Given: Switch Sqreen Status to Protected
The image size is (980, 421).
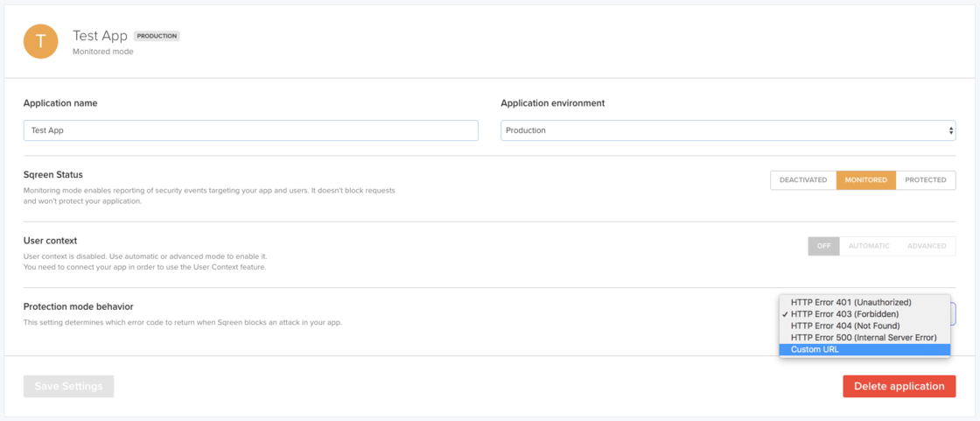Looking at the screenshot, I should [925, 180].
